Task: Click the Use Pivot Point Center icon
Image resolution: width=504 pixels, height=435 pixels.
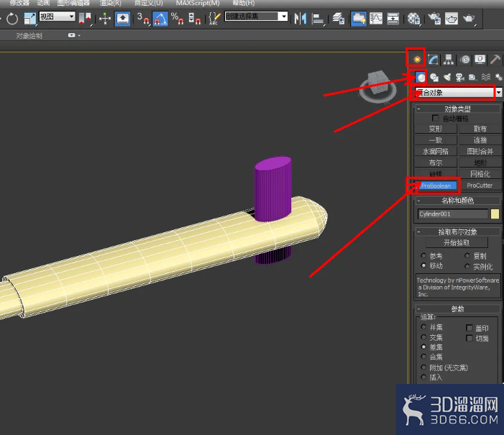Action: click(85, 18)
